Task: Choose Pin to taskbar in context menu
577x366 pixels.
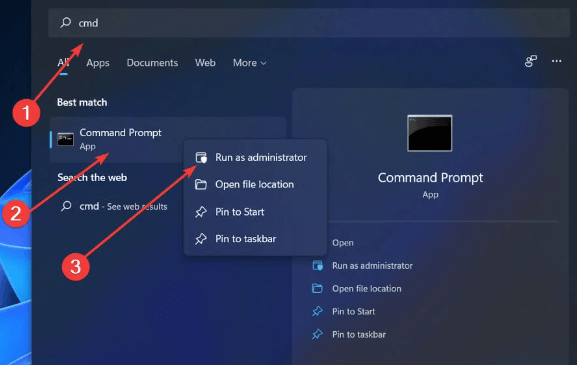Action: pos(255,239)
